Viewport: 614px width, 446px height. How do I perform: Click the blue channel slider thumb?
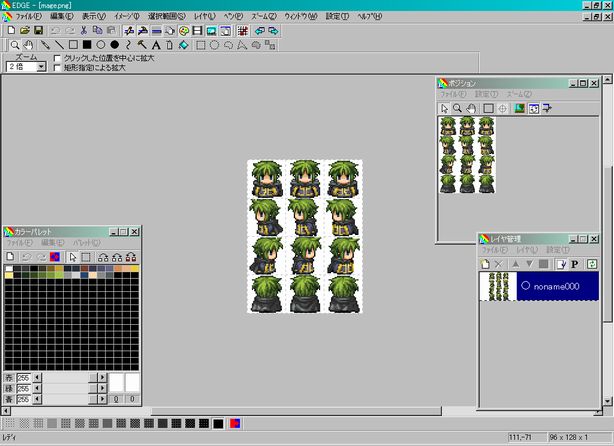point(93,399)
